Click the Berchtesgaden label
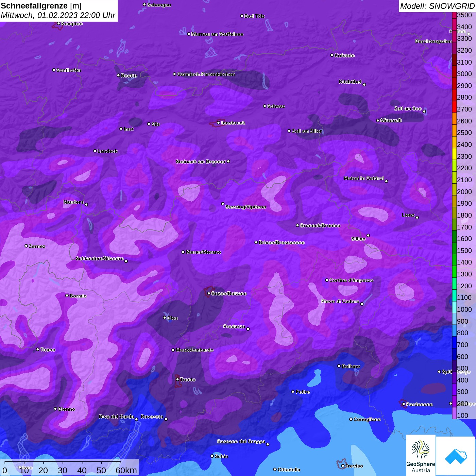Viewport: 476px width, 476px height. [434, 41]
